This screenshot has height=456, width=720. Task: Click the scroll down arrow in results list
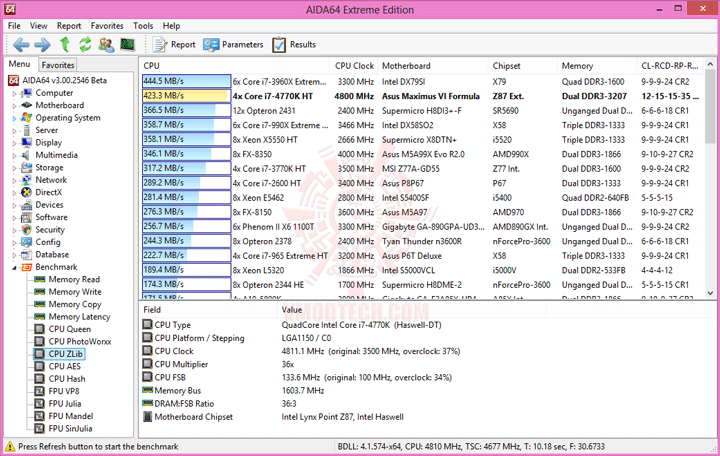click(x=710, y=293)
